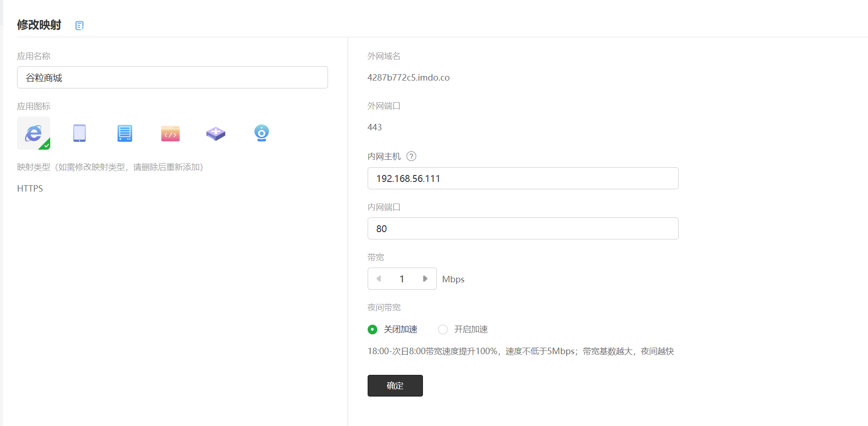Viewport: 868px width, 426px height.
Task: Click the external port value 443
Action: [x=375, y=127]
